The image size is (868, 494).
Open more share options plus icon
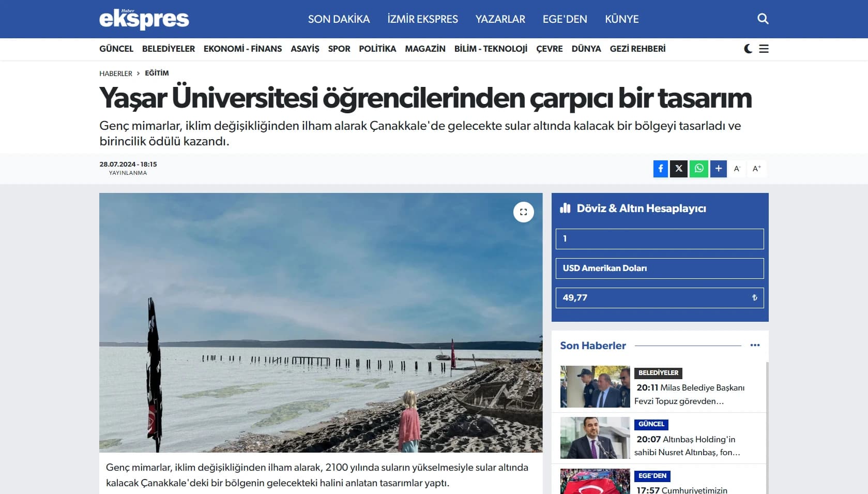[x=719, y=169]
